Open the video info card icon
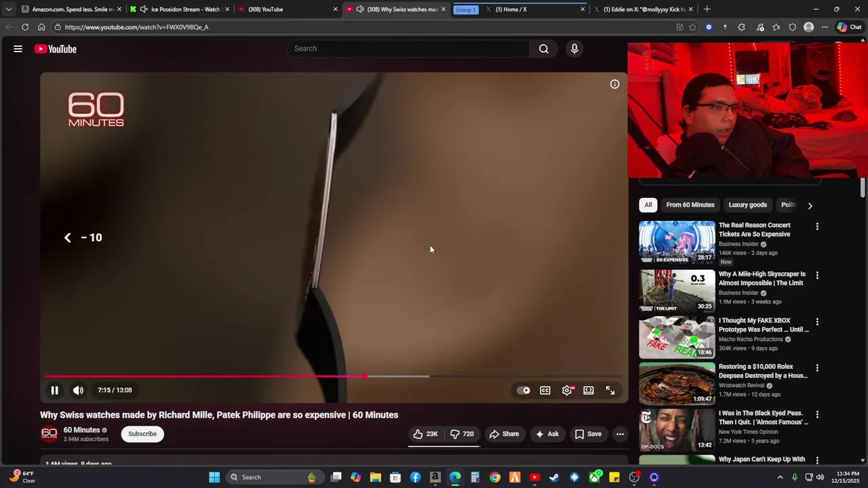 coord(614,84)
